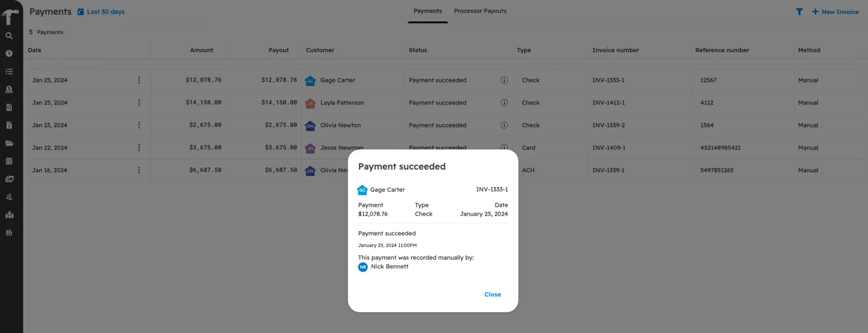Click Layla Patterson's avatar icon
Screen dimensions: 868x333
click(310, 103)
